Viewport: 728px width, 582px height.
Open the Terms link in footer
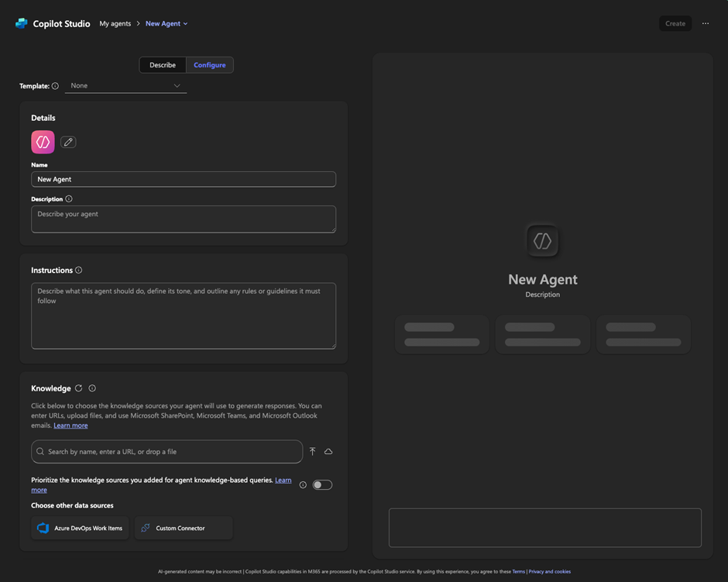pyautogui.click(x=519, y=572)
